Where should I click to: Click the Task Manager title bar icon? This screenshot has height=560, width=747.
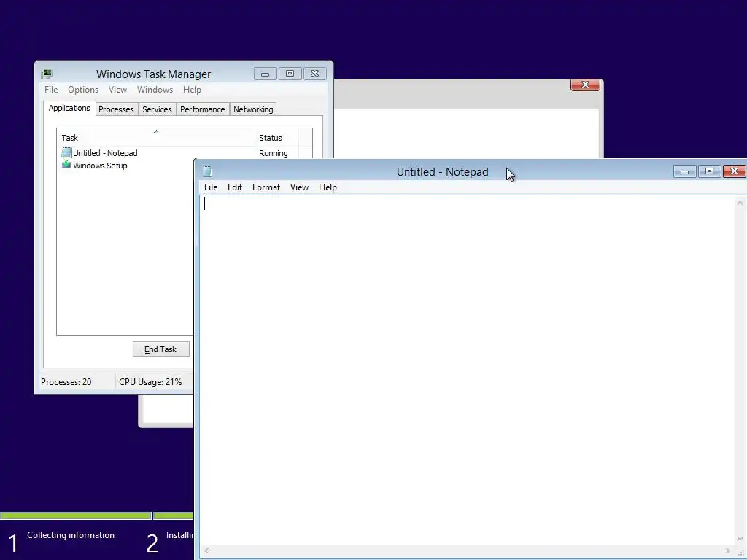pyautogui.click(x=47, y=74)
